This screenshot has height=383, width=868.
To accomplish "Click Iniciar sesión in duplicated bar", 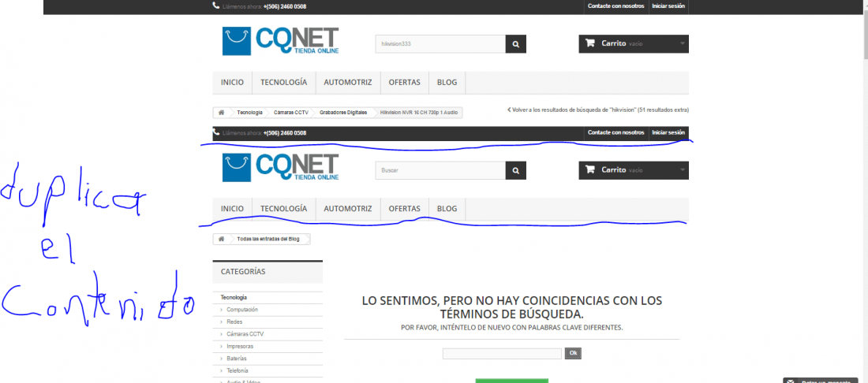I will click(x=668, y=132).
